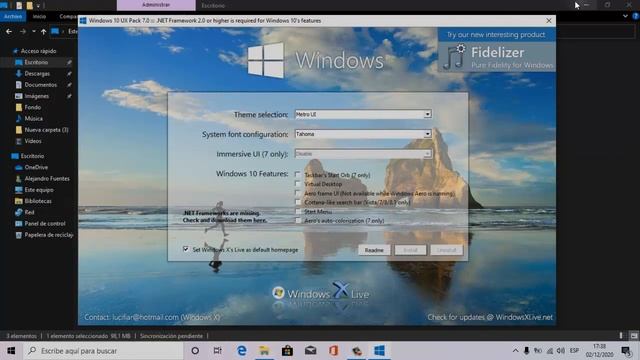Screen dimensions: 640x360
Task: Open Vídeos folder in sidebar
Action: 33,141
